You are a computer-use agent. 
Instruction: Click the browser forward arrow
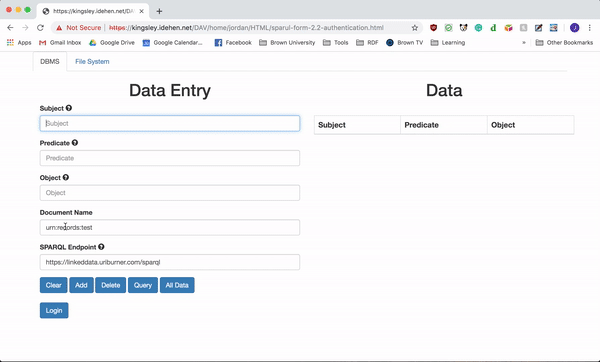click(25, 28)
